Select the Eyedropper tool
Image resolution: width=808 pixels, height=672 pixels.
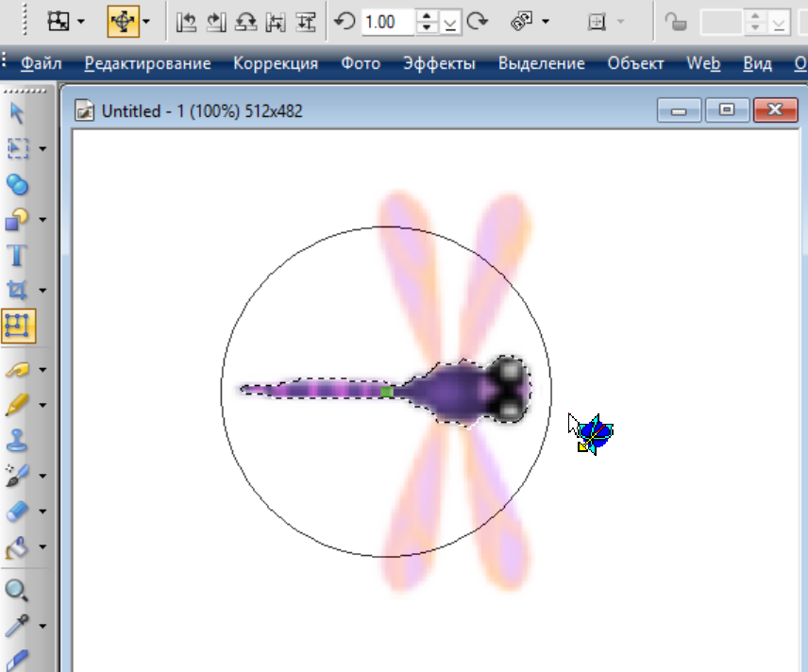tap(17, 626)
